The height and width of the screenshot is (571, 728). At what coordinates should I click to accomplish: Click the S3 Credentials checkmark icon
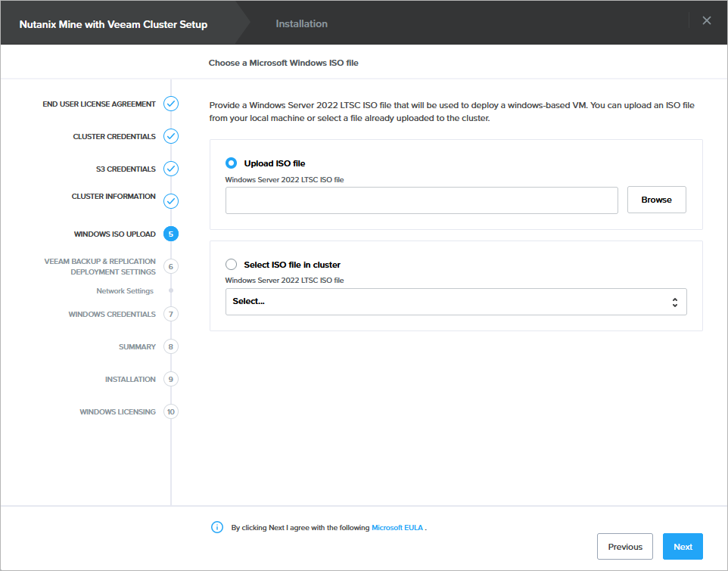171,169
